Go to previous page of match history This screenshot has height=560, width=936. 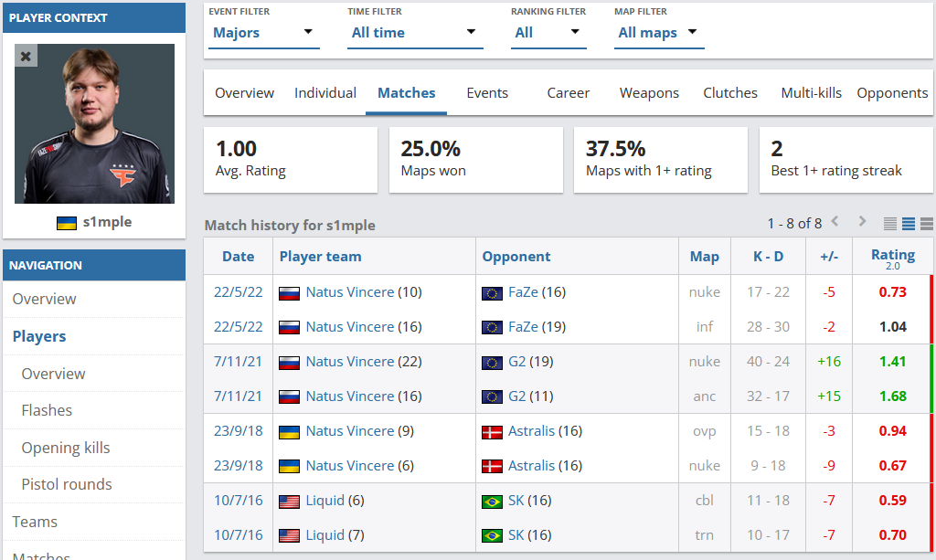pos(835,222)
